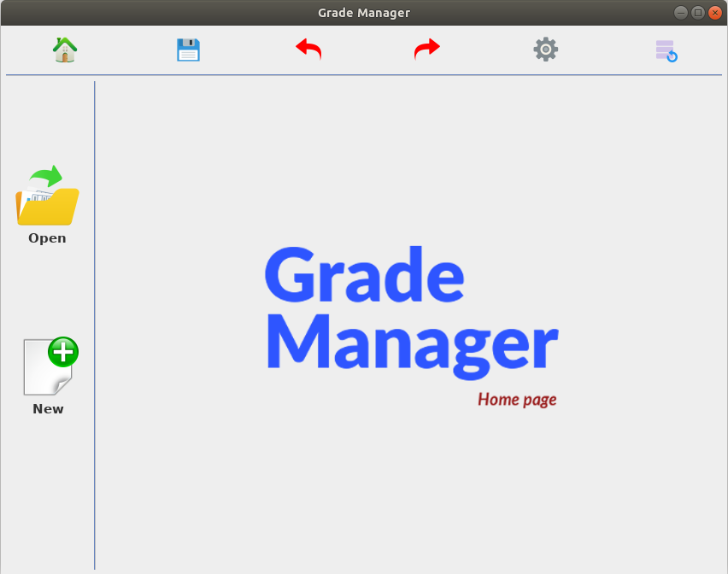Click the Home page subtitle text

click(x=517, y=399)
